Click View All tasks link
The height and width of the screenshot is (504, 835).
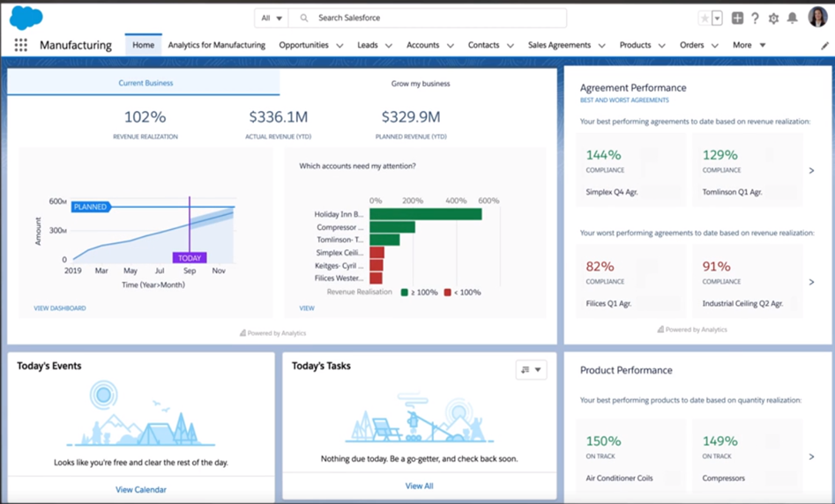tap(419, 485)
